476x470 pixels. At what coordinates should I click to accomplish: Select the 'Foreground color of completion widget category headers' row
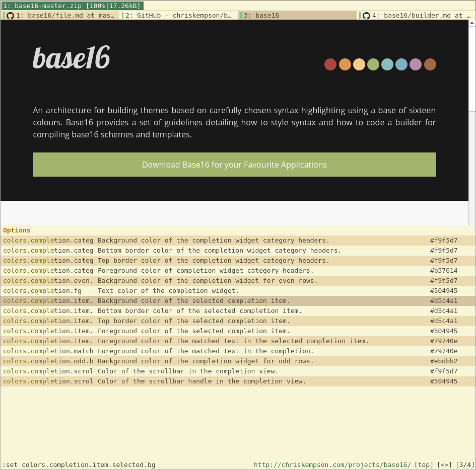238,271
